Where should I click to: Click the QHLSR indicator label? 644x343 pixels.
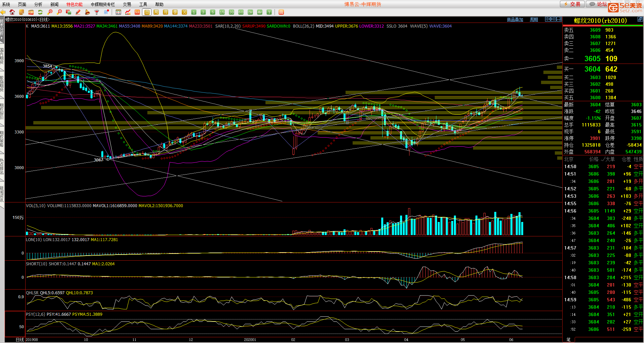(32, 293)
